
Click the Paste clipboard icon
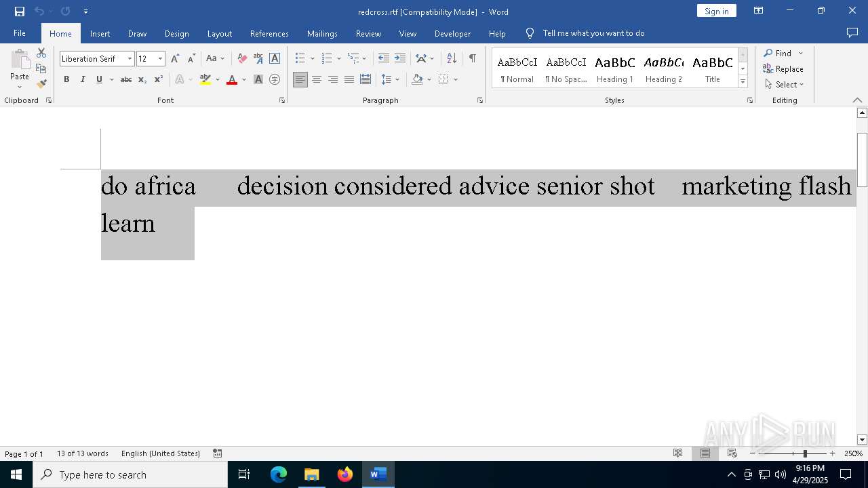coord(20,60)
